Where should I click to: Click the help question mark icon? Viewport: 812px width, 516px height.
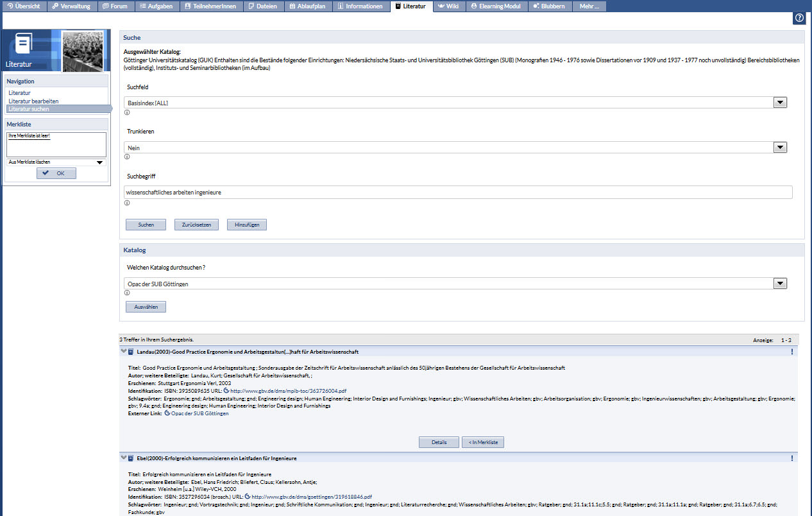(x=799, y=19)
